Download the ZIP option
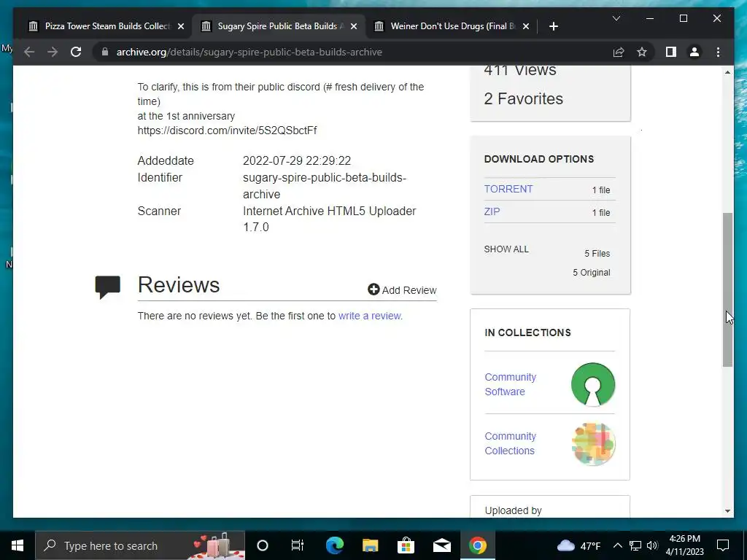 tap(492, 211)
